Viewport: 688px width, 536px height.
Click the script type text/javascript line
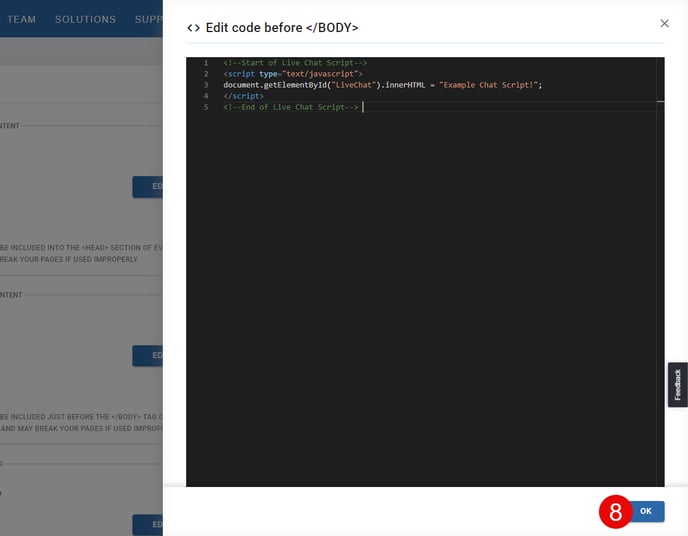[x=293, y=74]
